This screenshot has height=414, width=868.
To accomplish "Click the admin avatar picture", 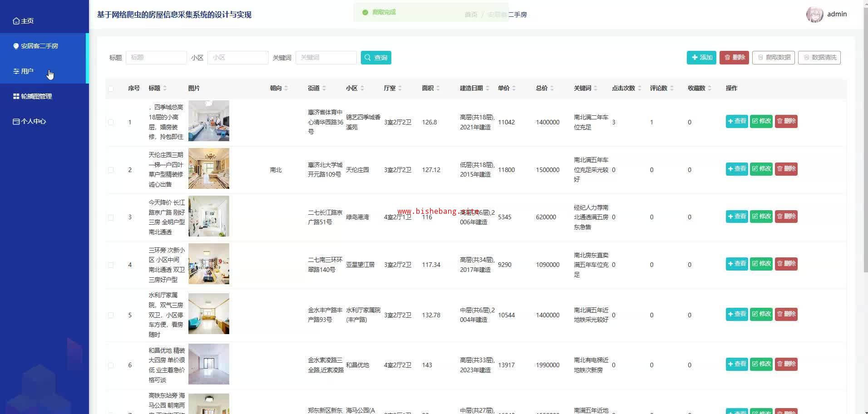I will [814, 15].
